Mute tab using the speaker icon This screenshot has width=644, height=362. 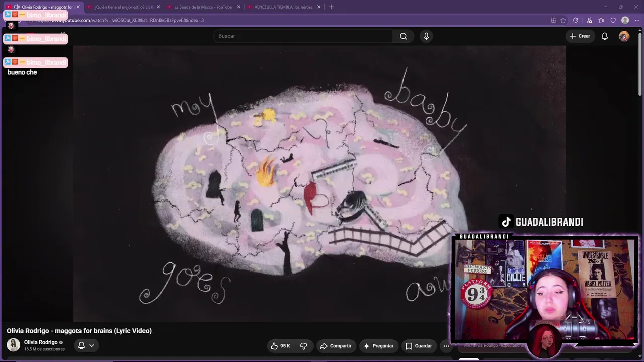click(x=17, y=7)
